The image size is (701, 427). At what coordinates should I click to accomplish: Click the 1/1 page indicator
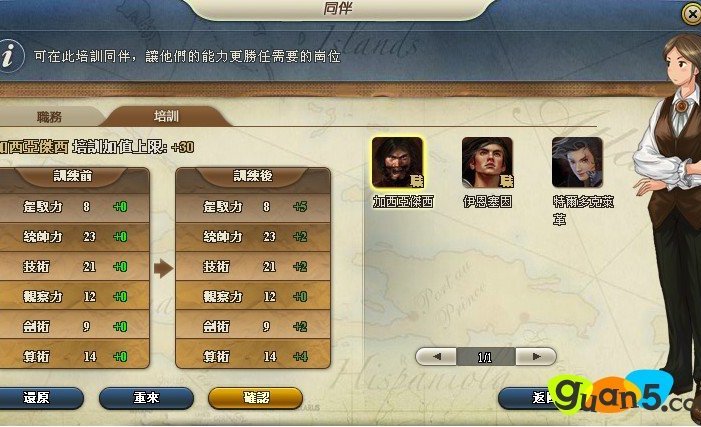coord(486,357)
